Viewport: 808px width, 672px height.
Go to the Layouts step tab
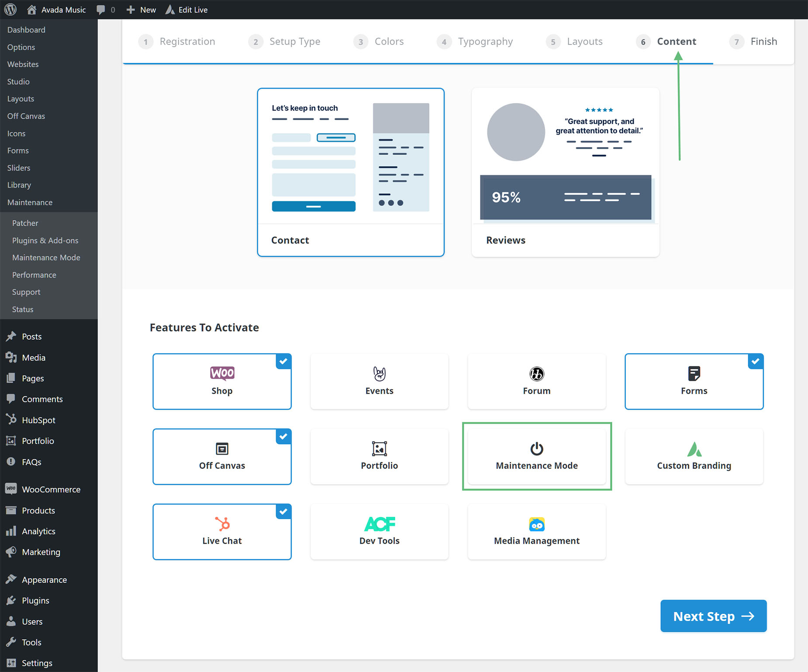574,41
